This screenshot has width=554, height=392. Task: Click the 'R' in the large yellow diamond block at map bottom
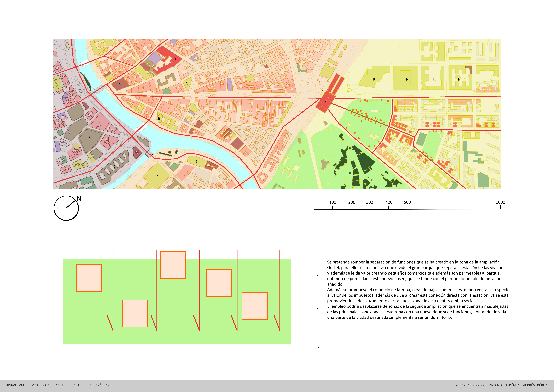tap(157, 176)
